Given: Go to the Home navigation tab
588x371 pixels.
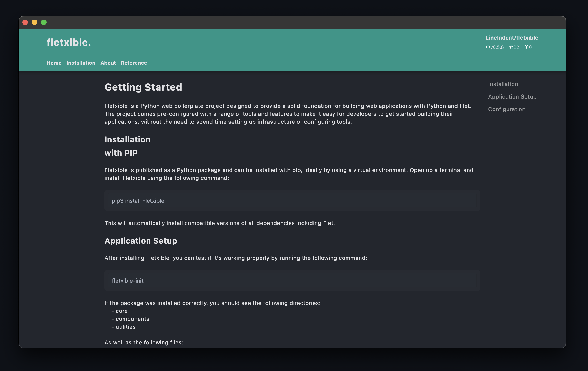Looking at the screenshot, I should pyautogui.click(x=54, y=63).
